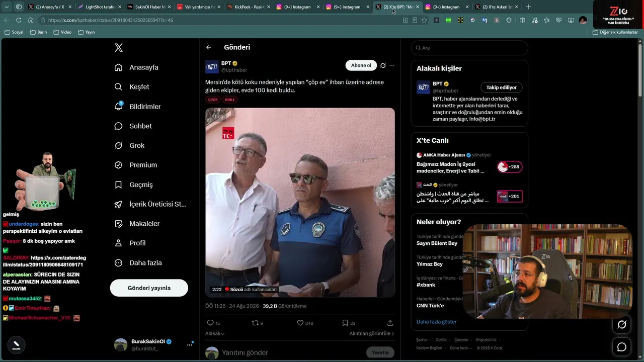Open the post's three-dot more menu
644x362 pixels.
392,65
